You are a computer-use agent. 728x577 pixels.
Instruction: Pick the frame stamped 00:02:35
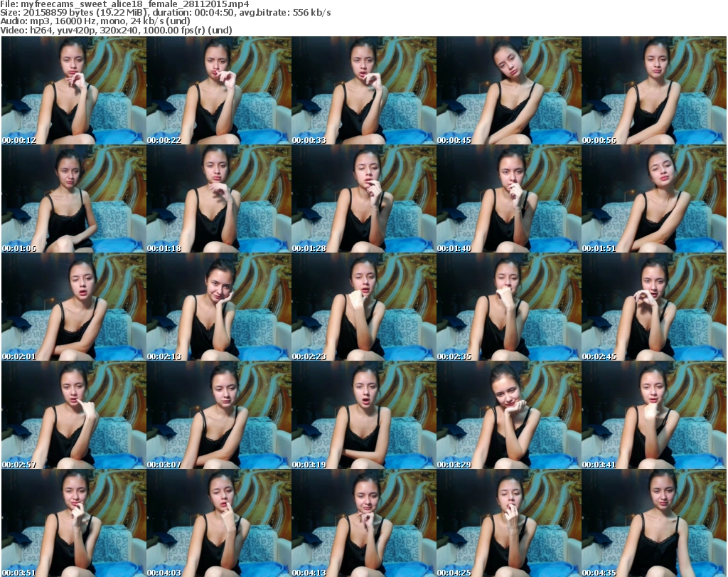(x=509, y=307)
